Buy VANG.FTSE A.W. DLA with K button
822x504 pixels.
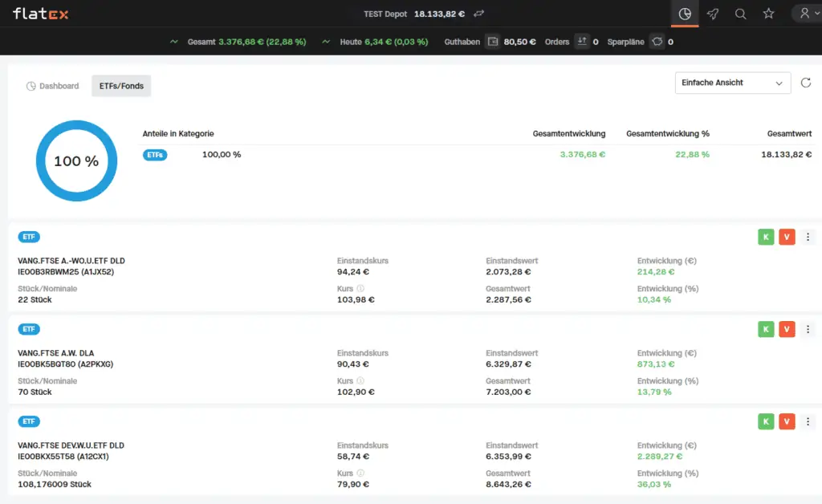tap(766, 329)
